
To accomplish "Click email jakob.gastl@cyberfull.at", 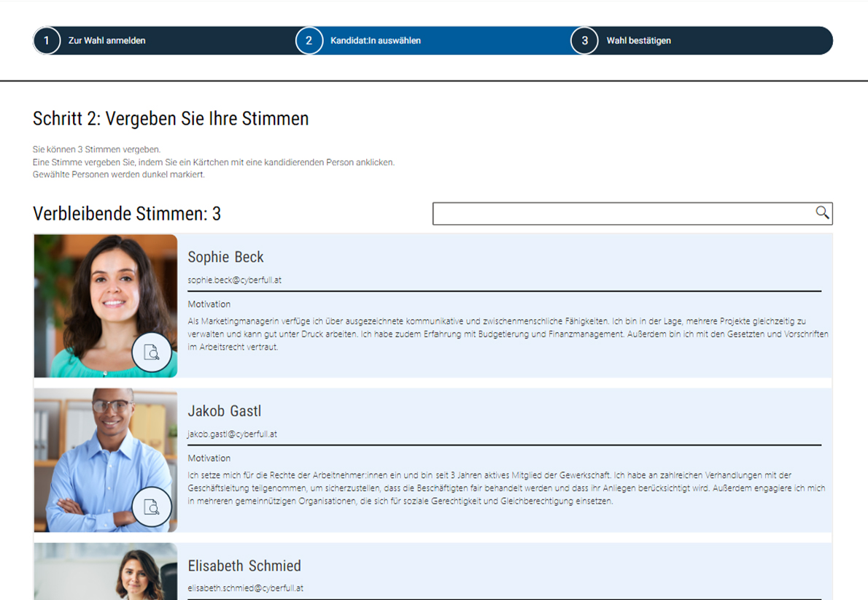I will coord(232,434).
